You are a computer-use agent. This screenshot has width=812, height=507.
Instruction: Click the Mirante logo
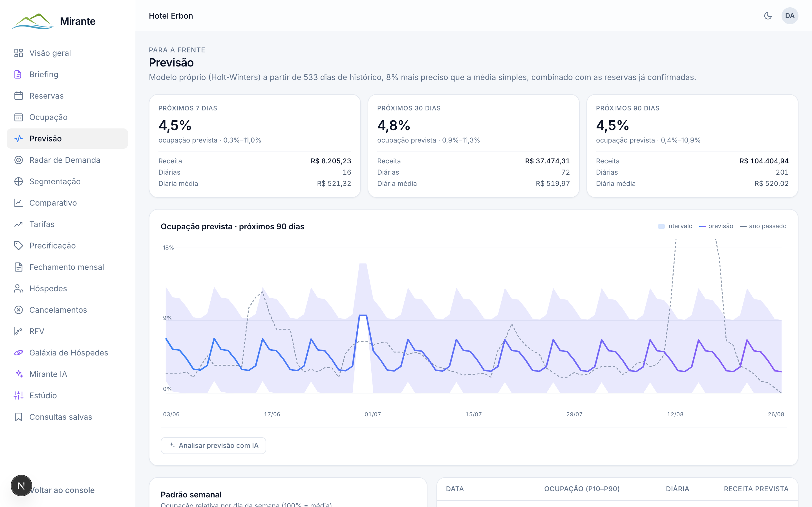pyautogui.click(x=54, y=21)
